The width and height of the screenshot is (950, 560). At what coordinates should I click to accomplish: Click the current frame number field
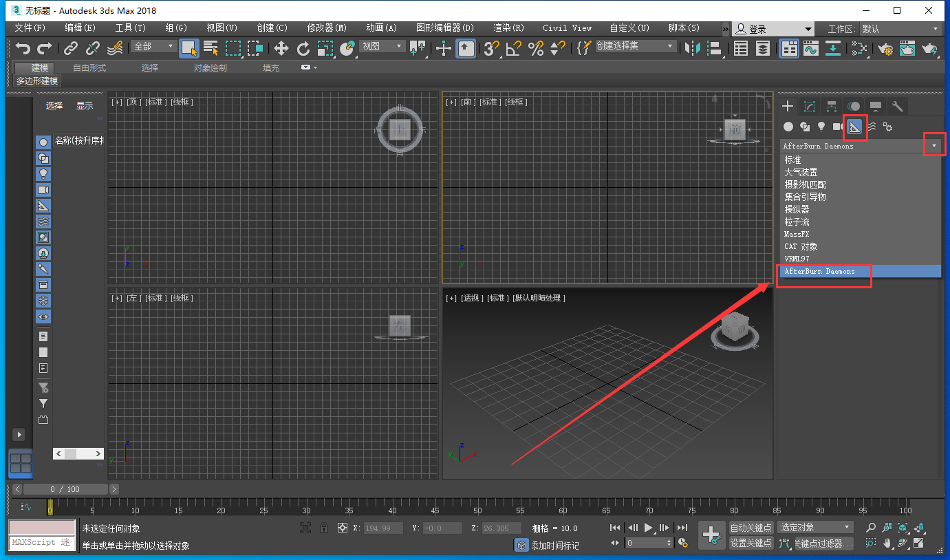point(648,543)
